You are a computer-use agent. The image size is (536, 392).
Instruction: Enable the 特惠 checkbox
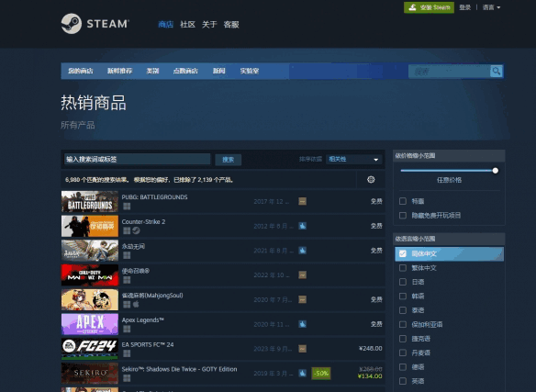[403, 201]
